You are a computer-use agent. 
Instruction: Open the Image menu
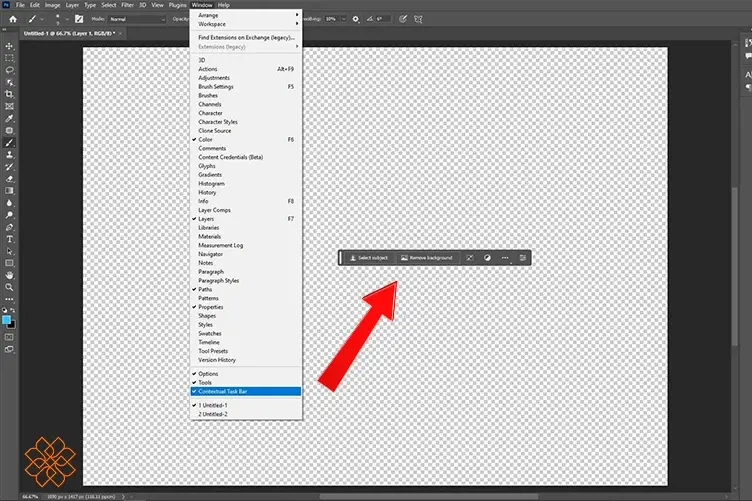coord(52,5)
